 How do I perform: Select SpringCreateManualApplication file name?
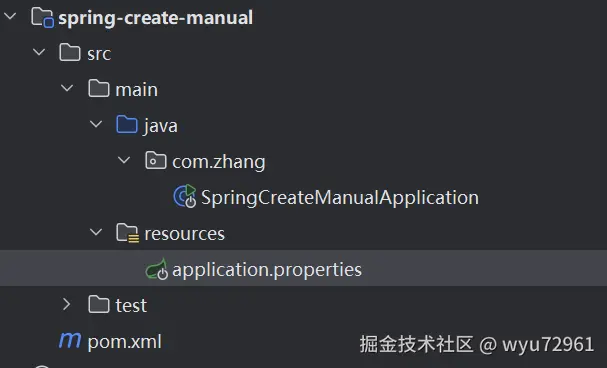tap(340, 198)
